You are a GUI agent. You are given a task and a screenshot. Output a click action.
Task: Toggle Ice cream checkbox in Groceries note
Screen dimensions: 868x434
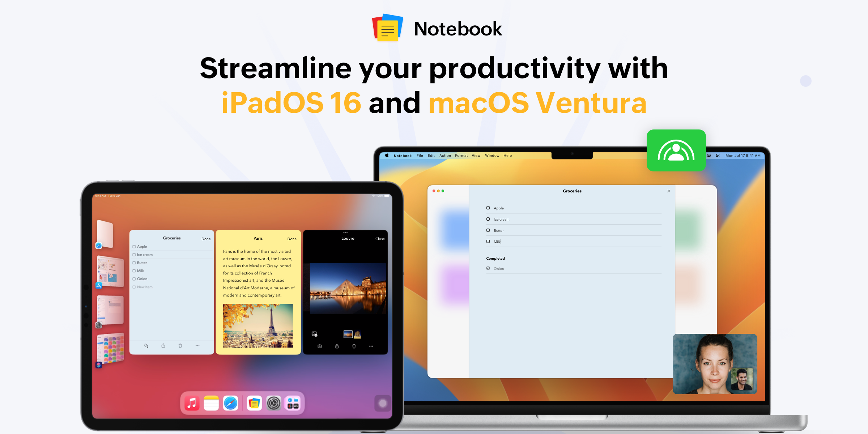point(488,219)
